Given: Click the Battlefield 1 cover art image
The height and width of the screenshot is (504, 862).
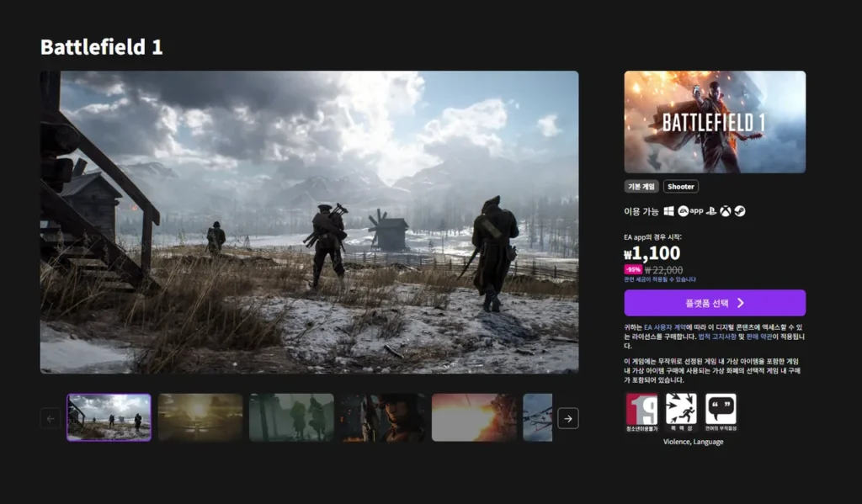Looking at the screenshot, I should (715, 122).
